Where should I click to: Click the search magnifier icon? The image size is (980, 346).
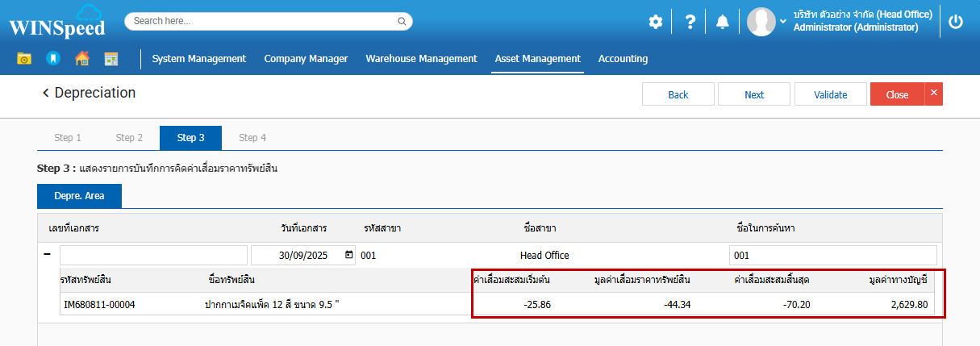(x=401, y=21)
